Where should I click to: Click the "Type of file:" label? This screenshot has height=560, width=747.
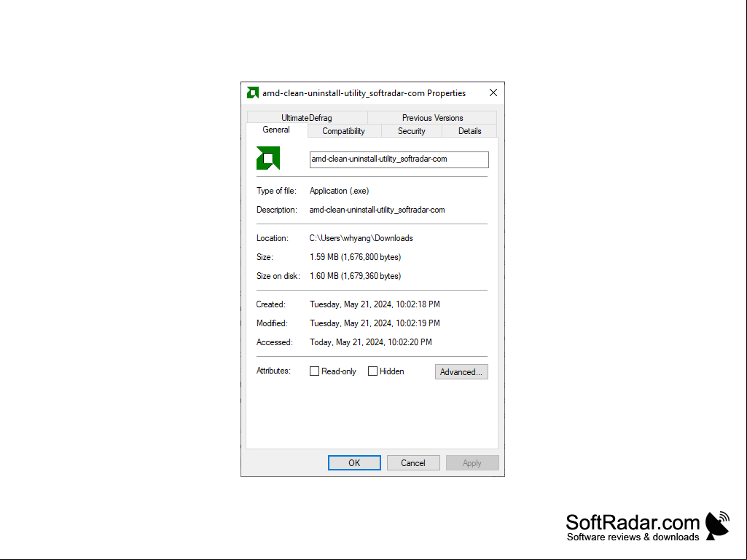pyautogui.click(x=276, y=191)
